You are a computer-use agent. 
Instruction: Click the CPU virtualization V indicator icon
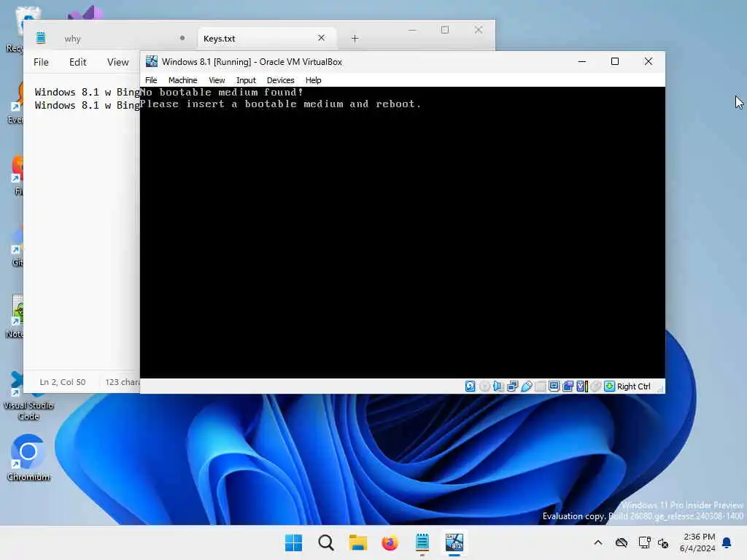pyautogui.click(x=581, y=386)
